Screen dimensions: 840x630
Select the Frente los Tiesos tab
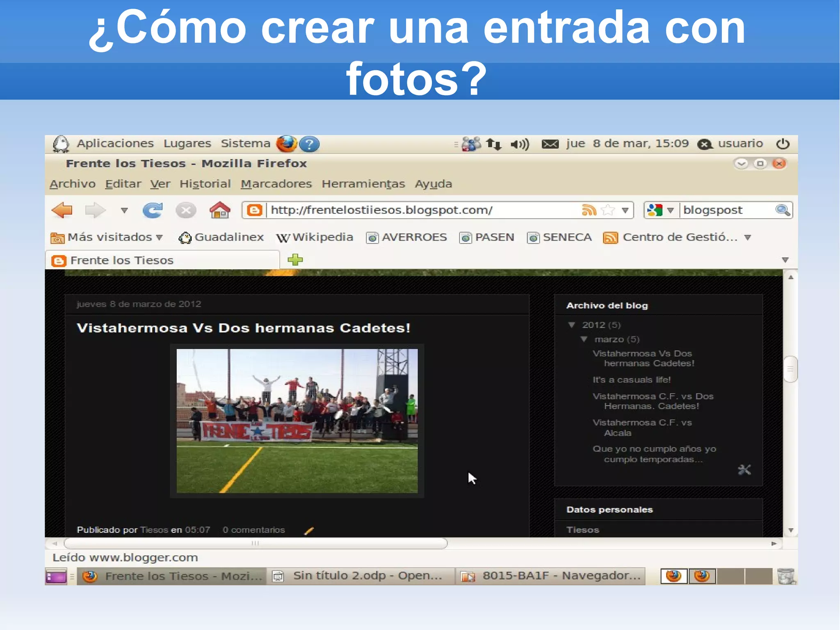tap(163, 260)
